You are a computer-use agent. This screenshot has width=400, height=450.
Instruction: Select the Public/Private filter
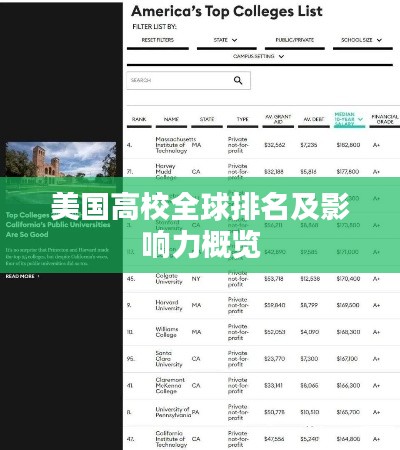295,40
